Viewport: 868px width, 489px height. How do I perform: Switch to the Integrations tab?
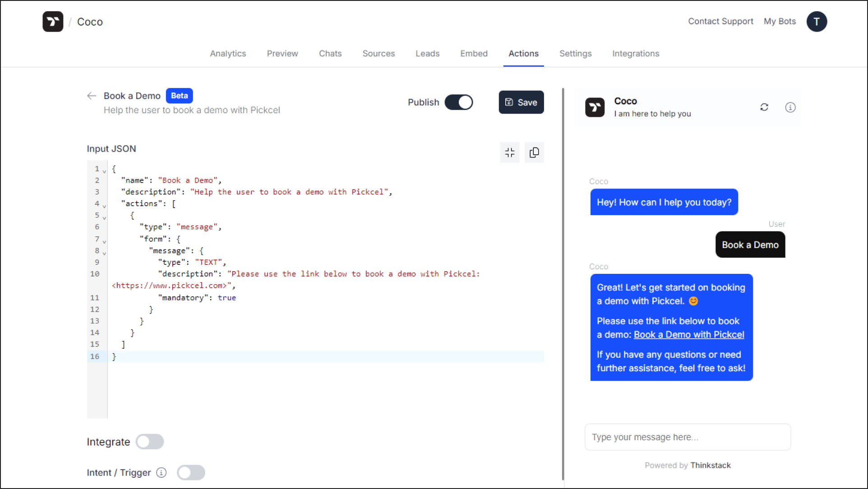(635, 54)
